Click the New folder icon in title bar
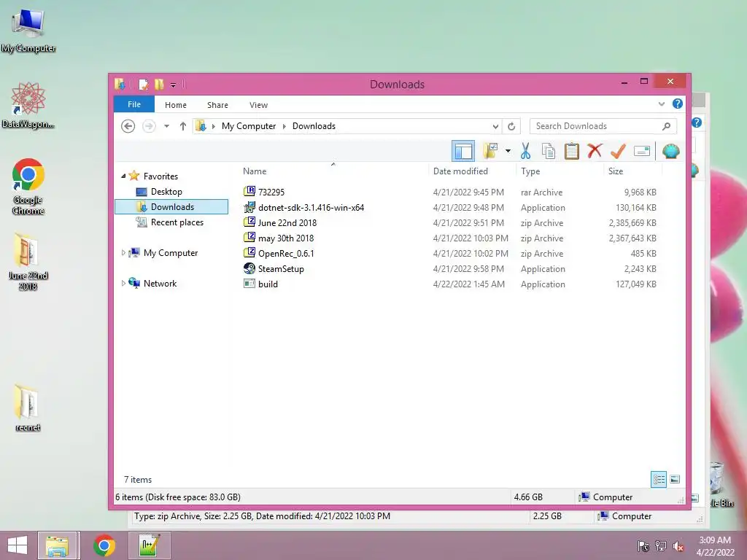747x560 pixels. point(159,85)
